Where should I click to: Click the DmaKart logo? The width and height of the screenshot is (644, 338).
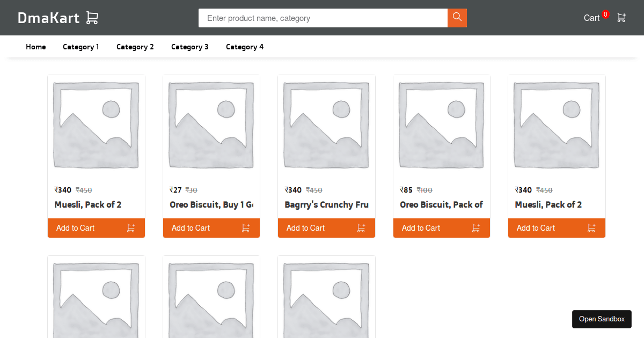[x=58, y=18]
